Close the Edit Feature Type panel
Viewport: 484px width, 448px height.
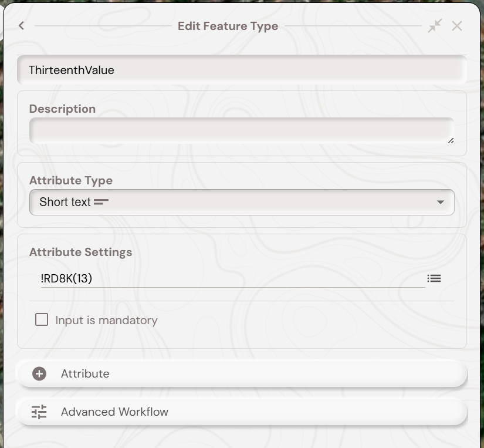click(457, 26)
